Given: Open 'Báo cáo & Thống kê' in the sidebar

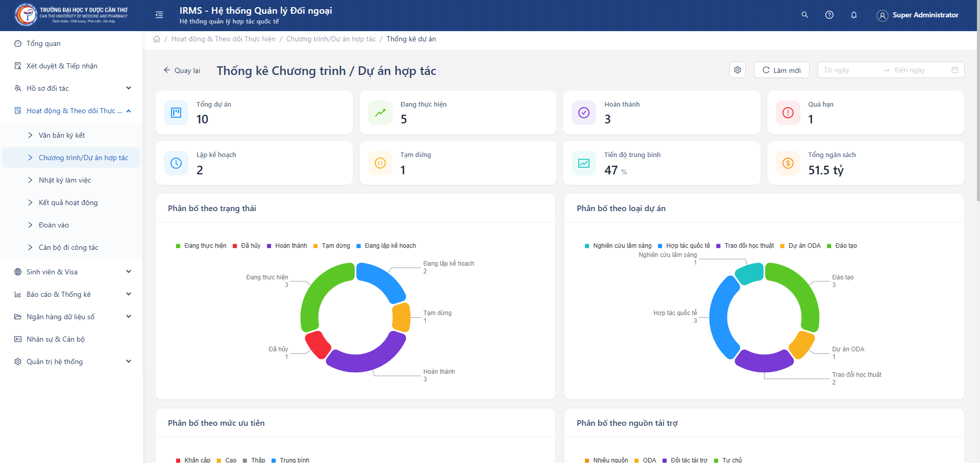Looking at the screenshot, I should click(59, 294).
